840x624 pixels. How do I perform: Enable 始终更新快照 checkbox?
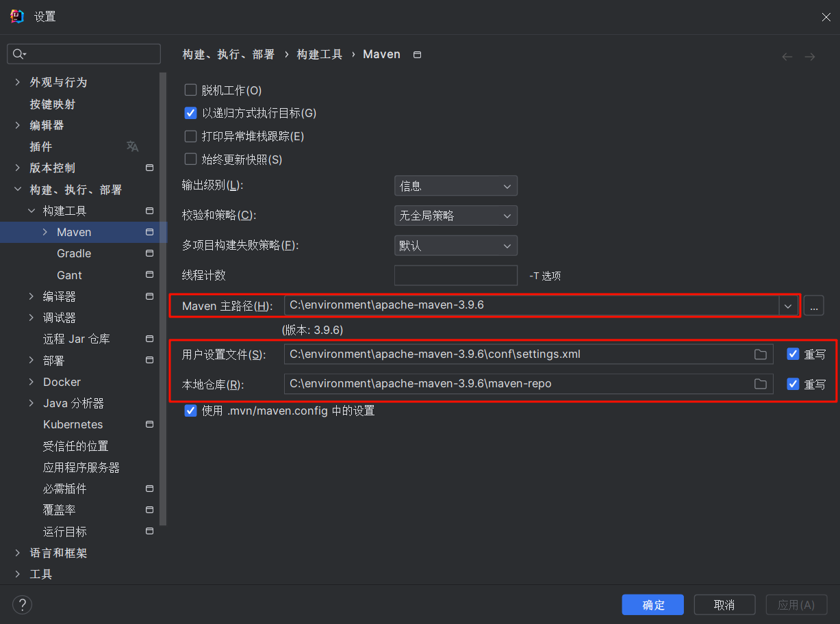(191, 159)
